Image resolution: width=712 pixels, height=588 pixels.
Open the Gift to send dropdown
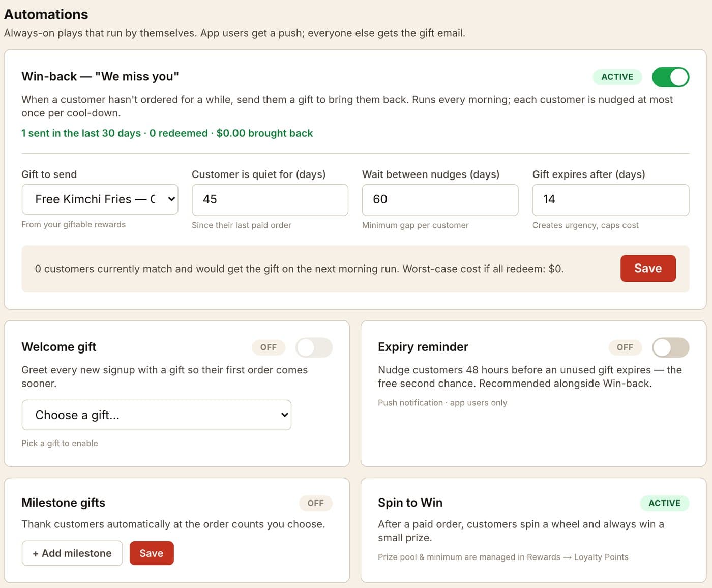pyautogui.click(x=100, y=199)
